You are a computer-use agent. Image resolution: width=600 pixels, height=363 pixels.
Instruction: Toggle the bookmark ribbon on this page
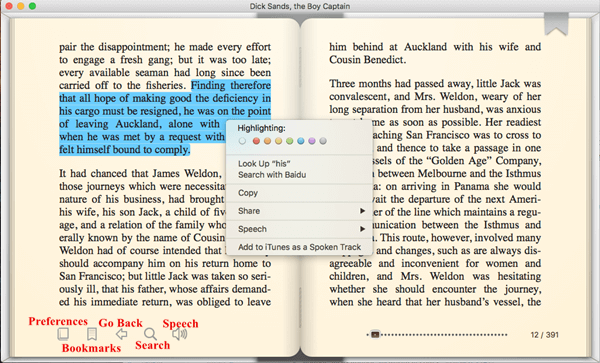pos(556,24)
